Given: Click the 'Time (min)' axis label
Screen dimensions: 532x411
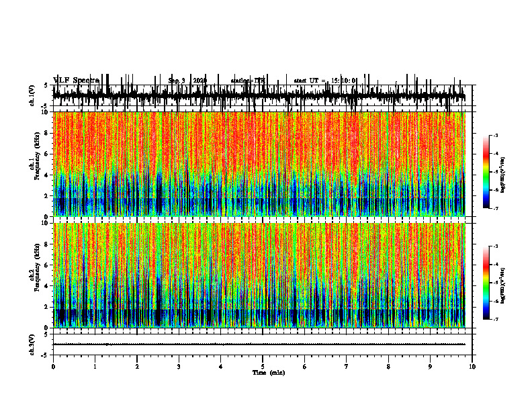Looking at the screenshot, I should (x=269, y=373).
